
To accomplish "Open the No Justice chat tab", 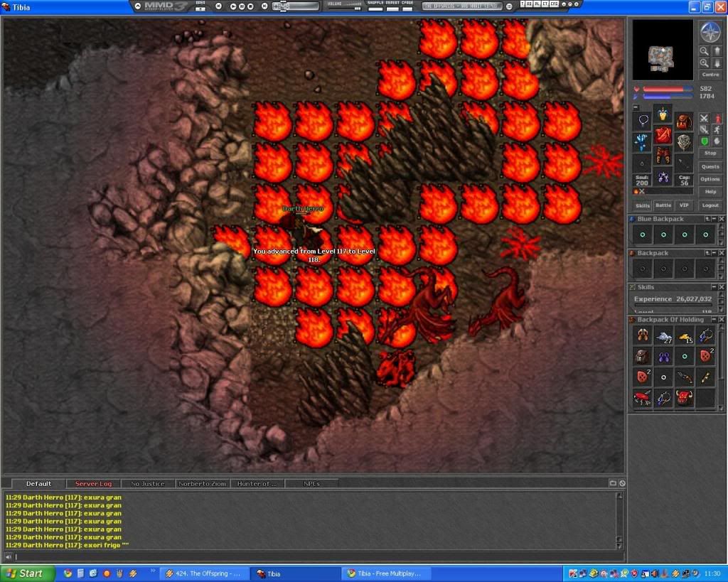I will pyautogui.click(x=148, y=484).
